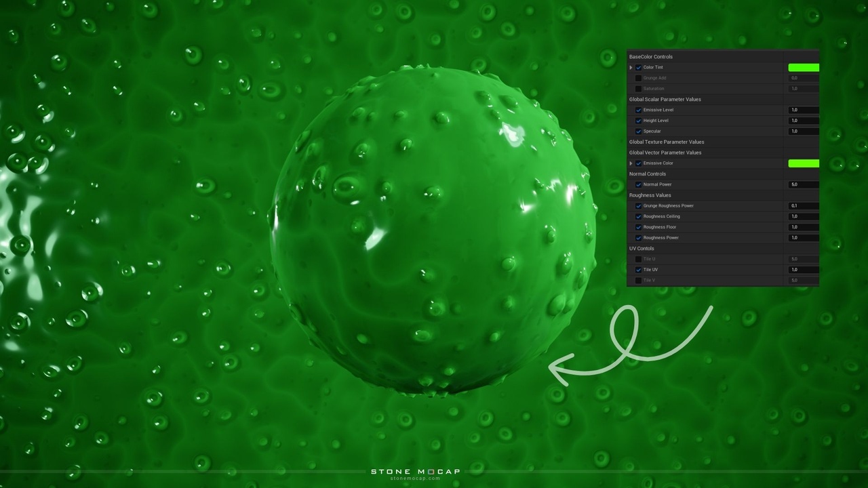Expand the Color Tint parameter arrow
This screenshot has width=868, height=488.
(x=631, y=68)
